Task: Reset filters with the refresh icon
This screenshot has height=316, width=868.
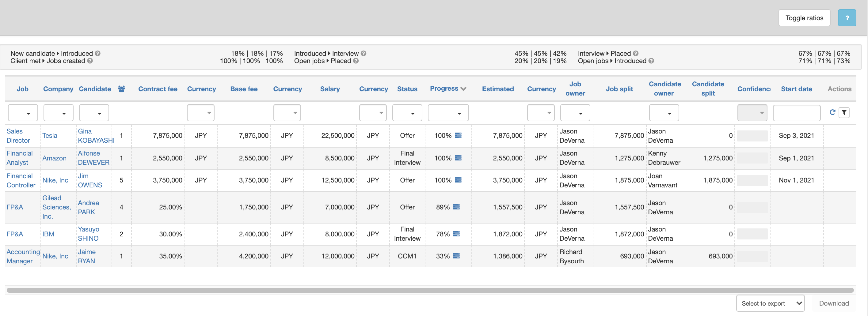Action: pyautogui.click(x=832, y=112)
